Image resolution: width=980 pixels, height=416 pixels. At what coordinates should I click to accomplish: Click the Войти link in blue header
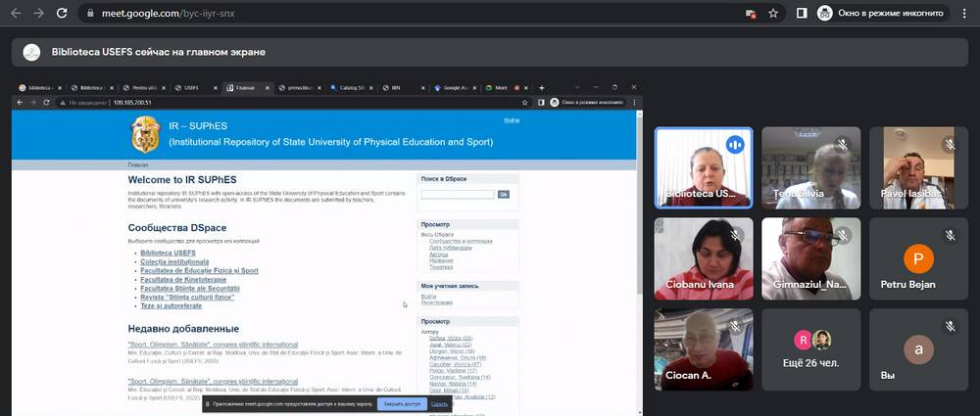(512, 120)
